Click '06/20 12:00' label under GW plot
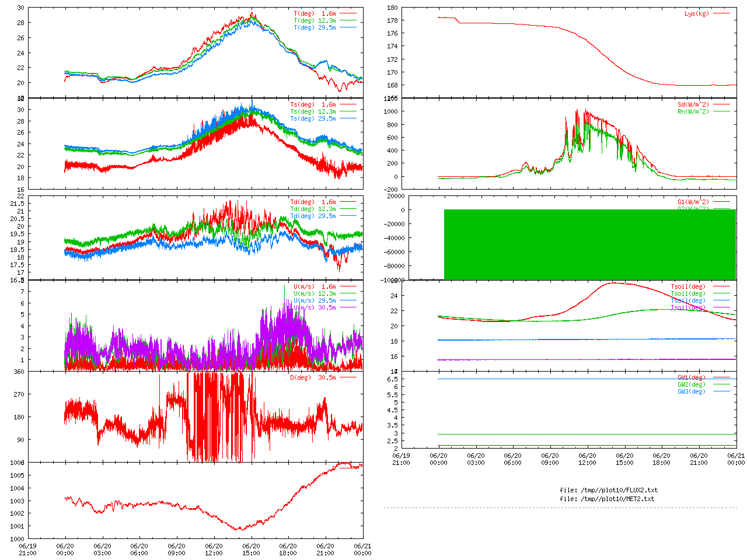The image size is (747, 560). [x=588, y=459]
